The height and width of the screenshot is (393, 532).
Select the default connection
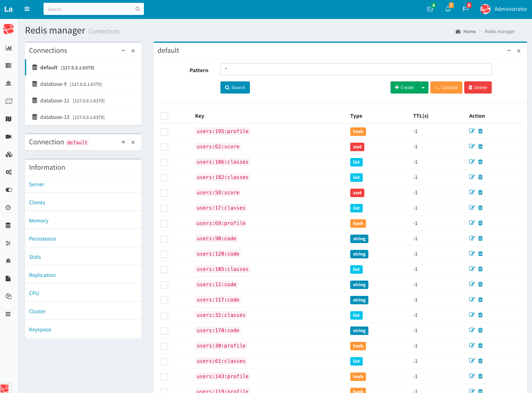(x=83, y=67)
